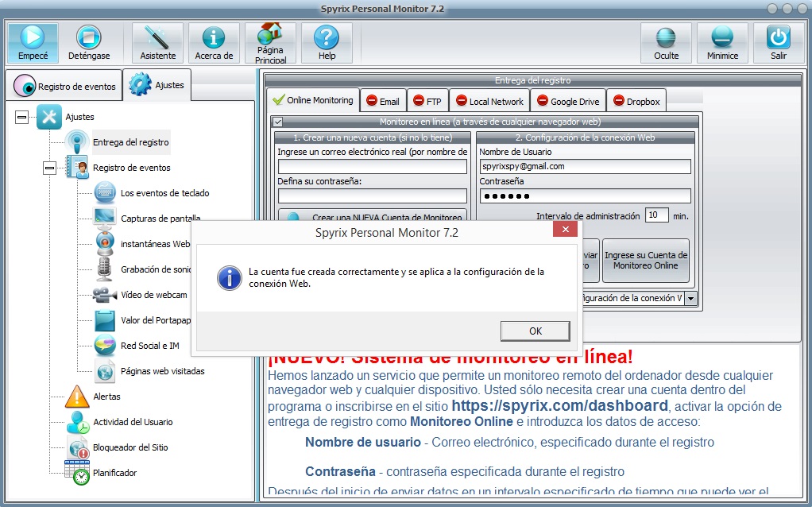
Task: Click the Empecé play icon
Action: [32, 37]
